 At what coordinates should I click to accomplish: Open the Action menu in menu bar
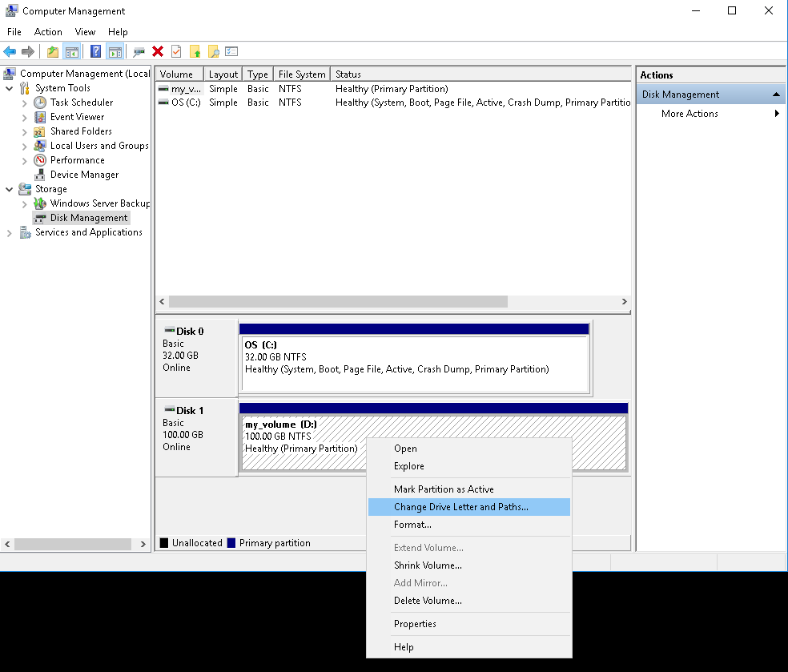pos(48,32)
